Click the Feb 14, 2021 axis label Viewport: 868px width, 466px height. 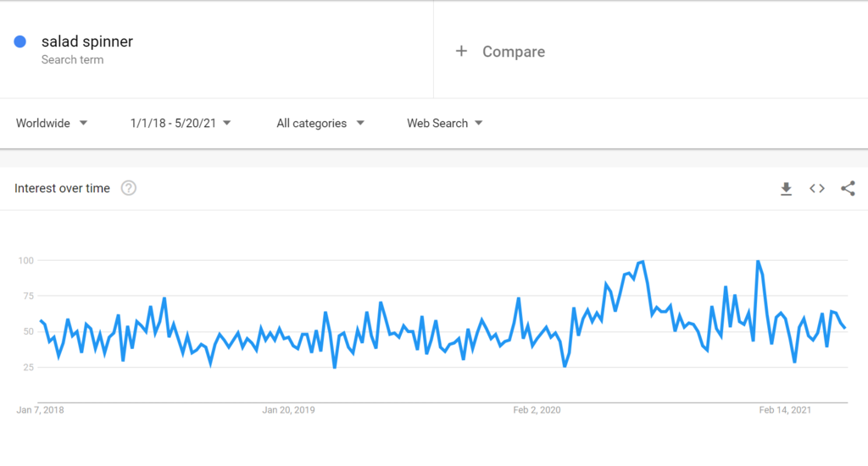click(785, 410)
